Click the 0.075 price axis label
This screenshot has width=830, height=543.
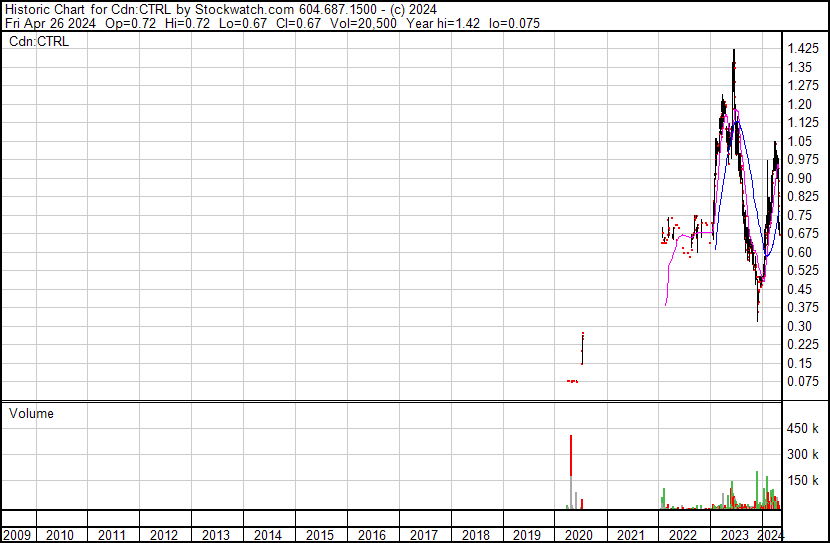point(803,382)
